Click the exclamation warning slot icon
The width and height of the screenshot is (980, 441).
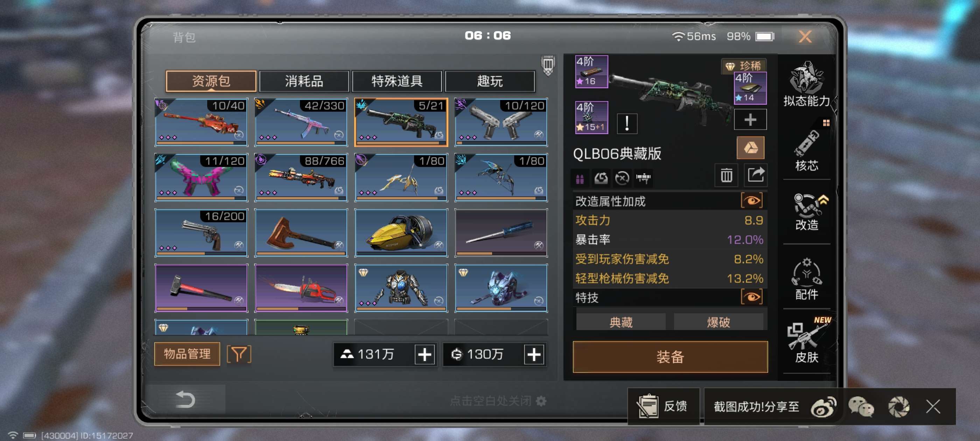(626, 123)
